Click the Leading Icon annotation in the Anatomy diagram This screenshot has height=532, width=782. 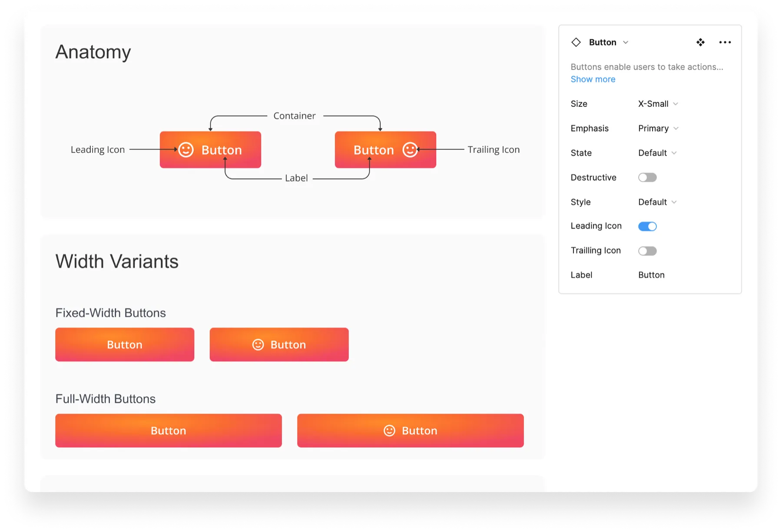click(98, 150)
